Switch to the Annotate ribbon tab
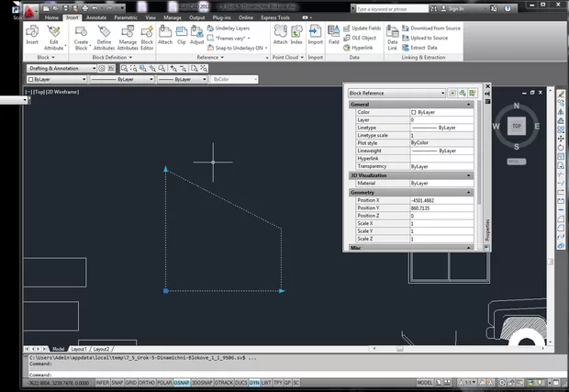 click(96, 17)
